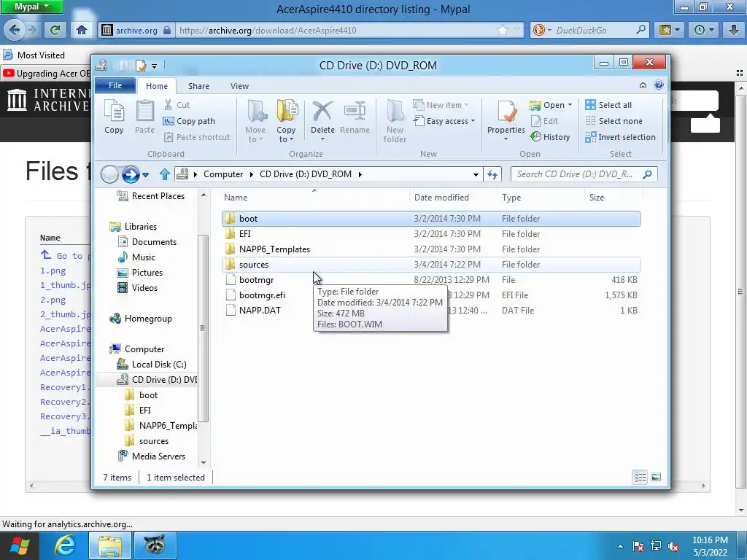
Task: Click Mypal home icon
Action: 82,30
